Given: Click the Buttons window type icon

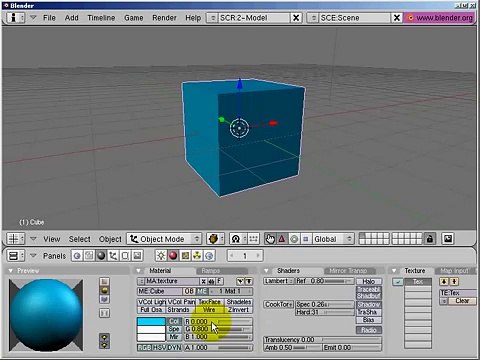Looking at the screenshot, I should (16, 256).
